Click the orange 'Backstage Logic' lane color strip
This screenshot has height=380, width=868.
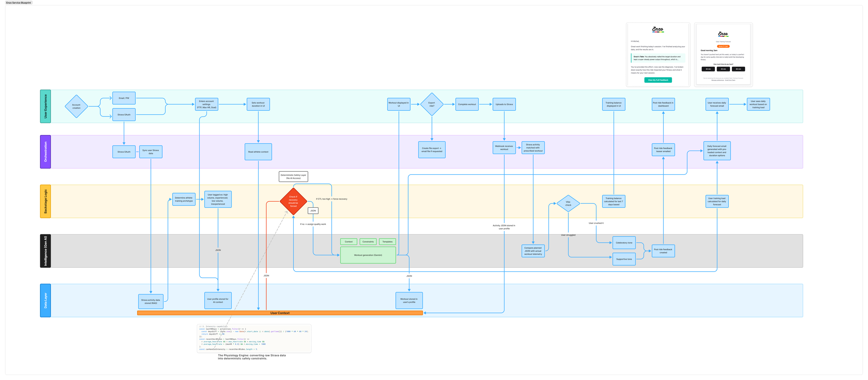(45, 201)
